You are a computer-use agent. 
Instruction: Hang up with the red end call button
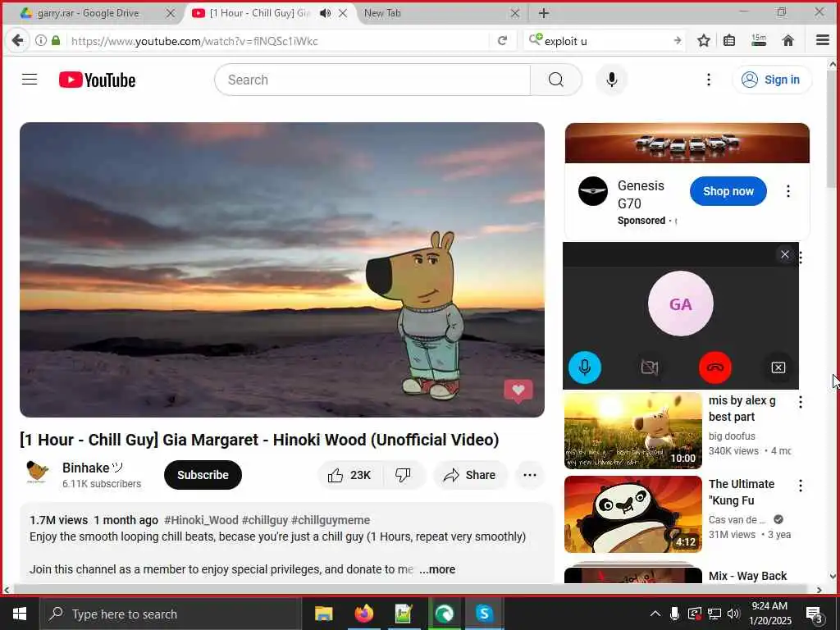click(715, 367)
